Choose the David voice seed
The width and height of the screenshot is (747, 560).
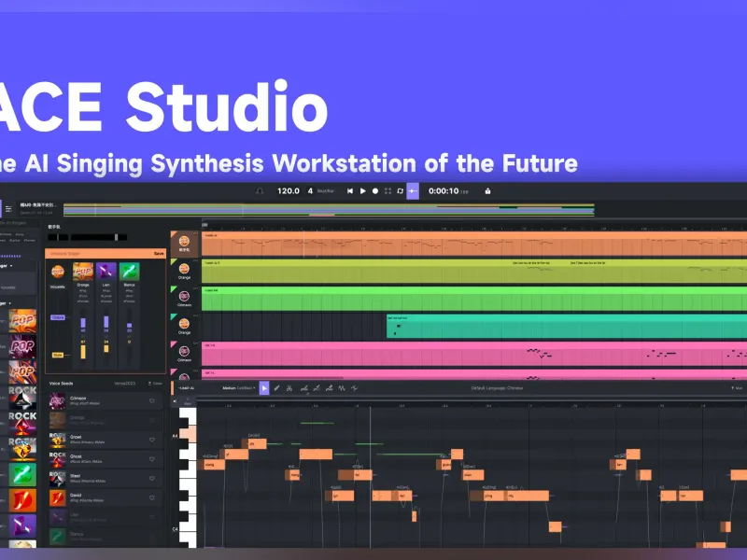(x=105, y=498)
